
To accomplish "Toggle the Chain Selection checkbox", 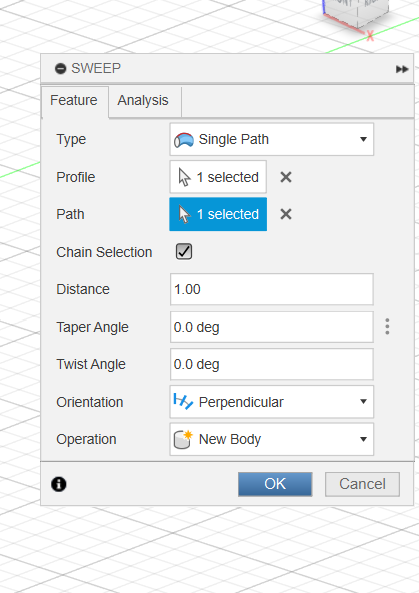I will click(184, 252).
